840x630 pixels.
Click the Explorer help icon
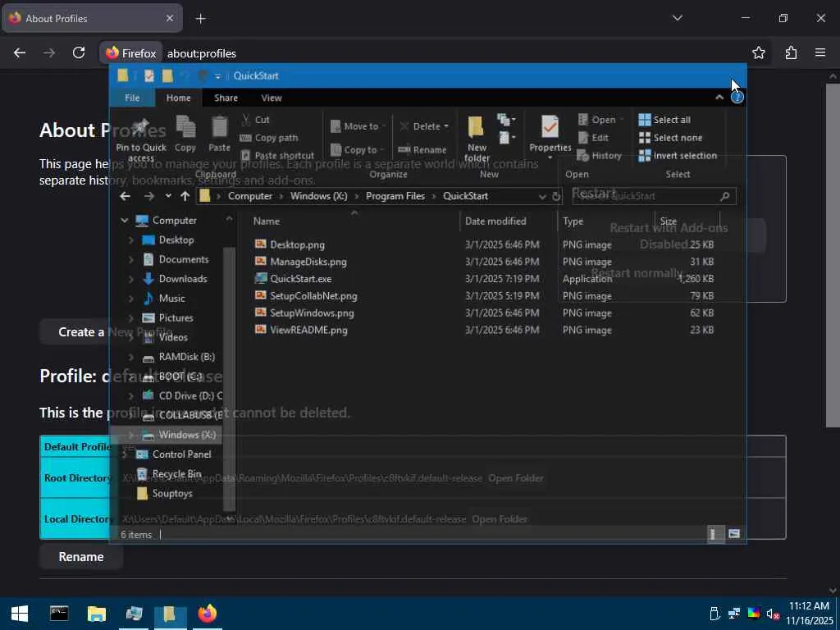coord(737,98)
